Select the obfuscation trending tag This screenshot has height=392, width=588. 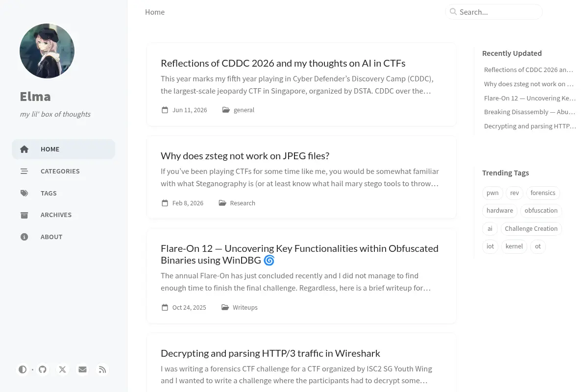click(x=541, y=211)
